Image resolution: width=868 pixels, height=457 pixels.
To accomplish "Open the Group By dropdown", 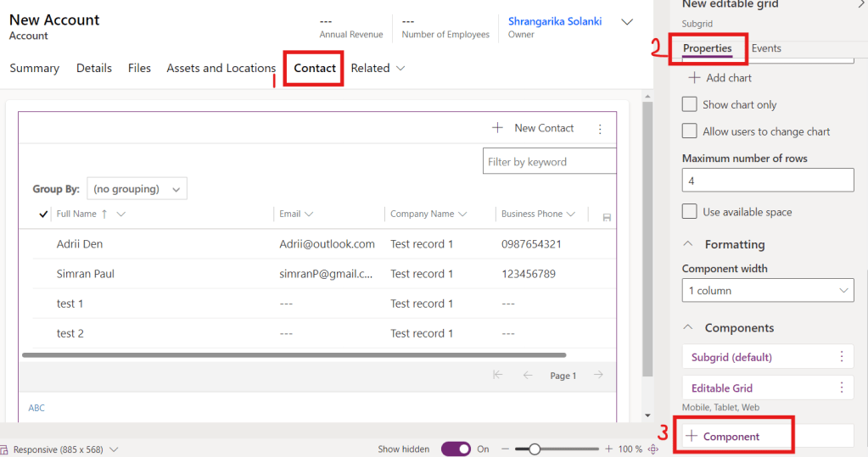I will point(137,189).
